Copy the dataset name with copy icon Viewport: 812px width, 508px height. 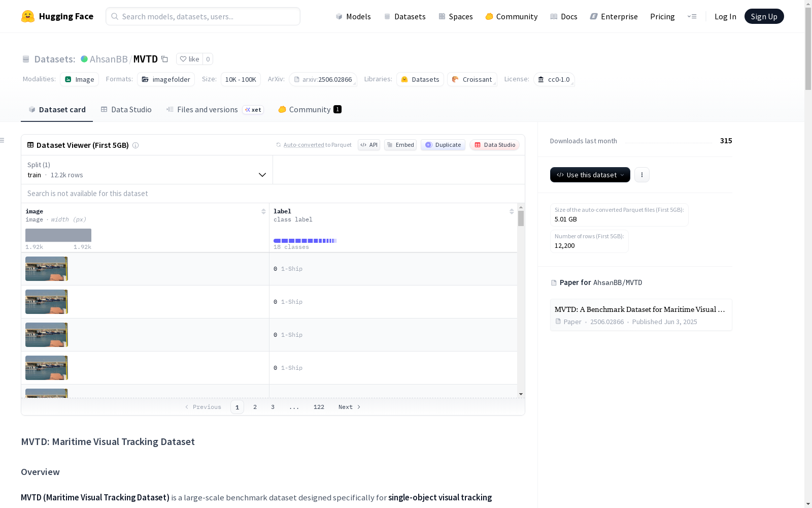(164, 59)
